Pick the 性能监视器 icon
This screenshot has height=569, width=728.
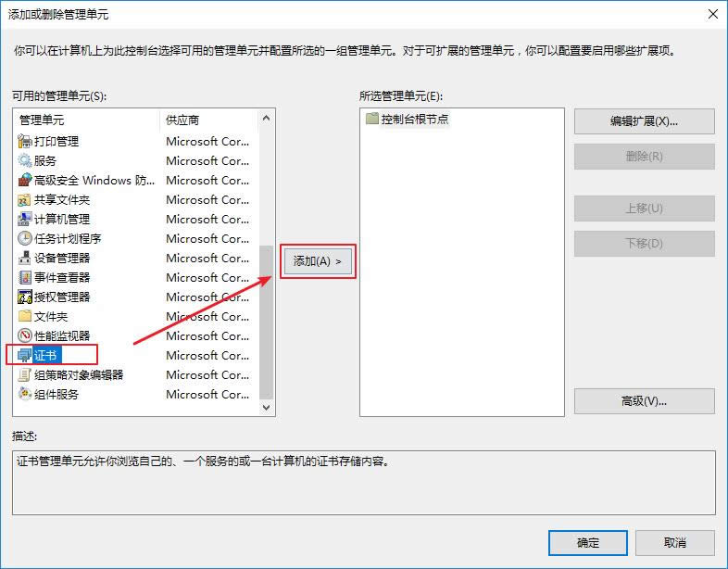tap(25, 336)
